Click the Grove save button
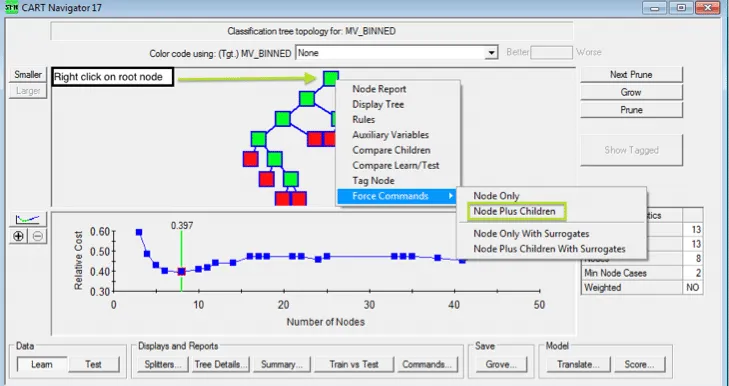 501,364
